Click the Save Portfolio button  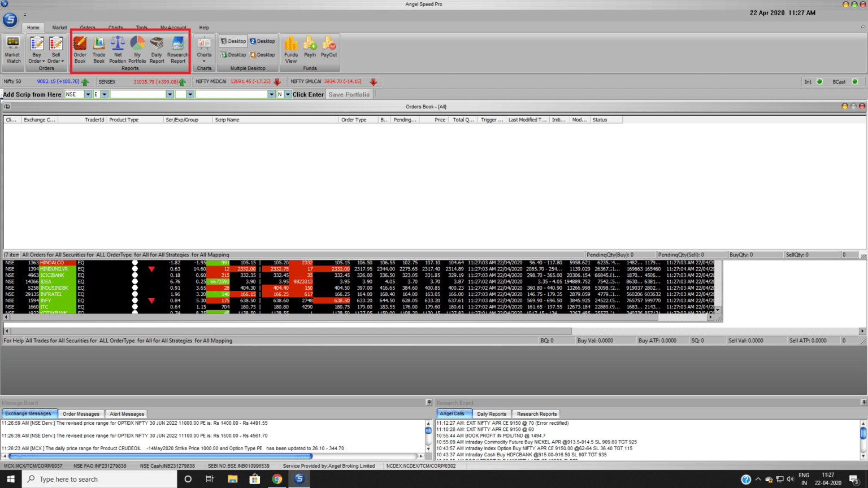[349, 94]
